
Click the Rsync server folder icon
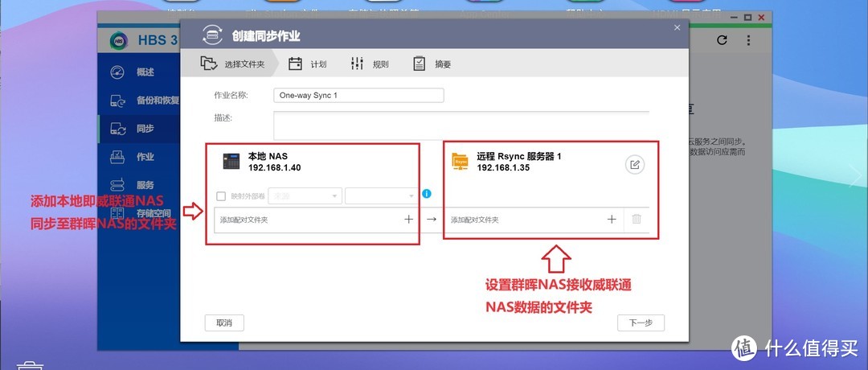pos(460,161)
